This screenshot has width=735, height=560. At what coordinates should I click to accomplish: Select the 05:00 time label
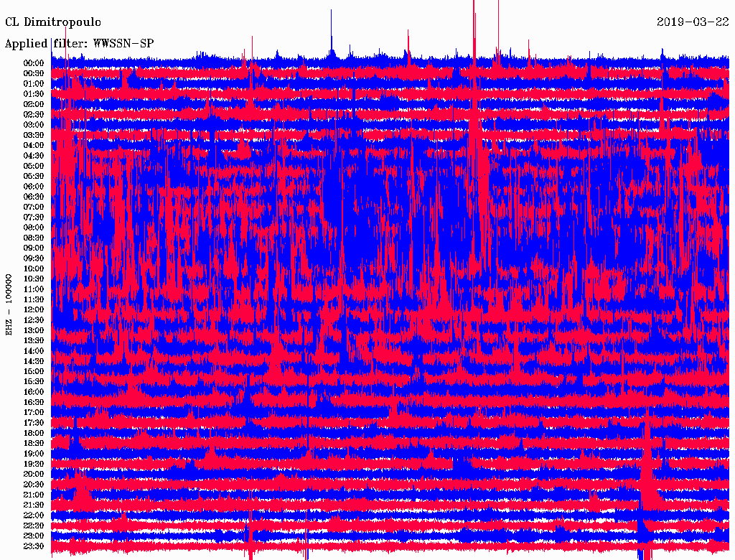[34, 166]
